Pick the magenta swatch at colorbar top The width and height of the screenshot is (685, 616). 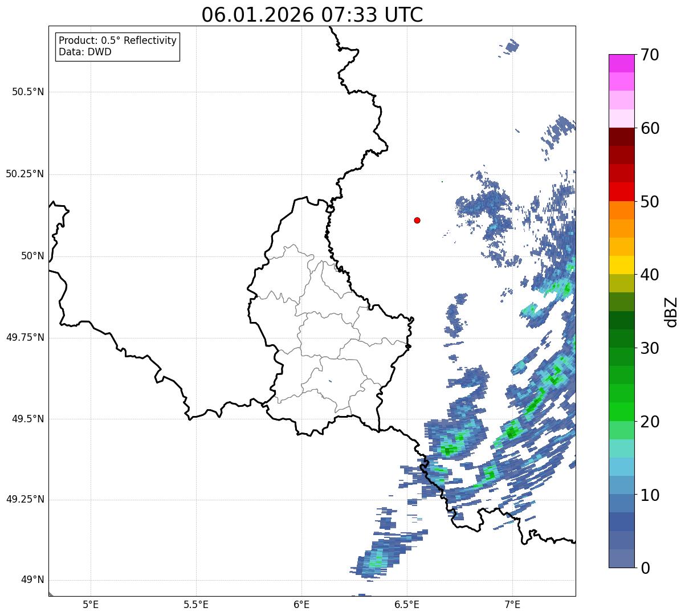tap(622, 63)
